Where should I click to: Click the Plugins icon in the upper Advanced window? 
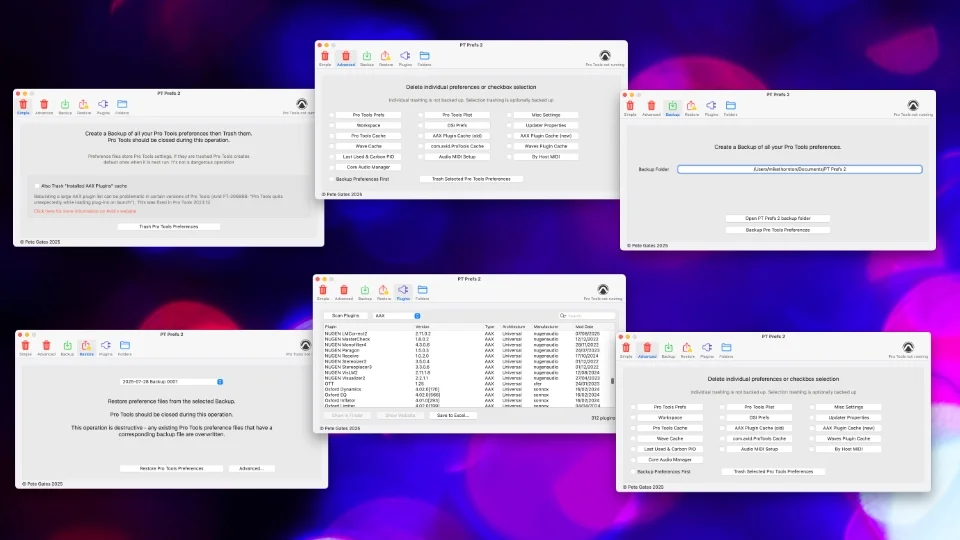(405, 58)
